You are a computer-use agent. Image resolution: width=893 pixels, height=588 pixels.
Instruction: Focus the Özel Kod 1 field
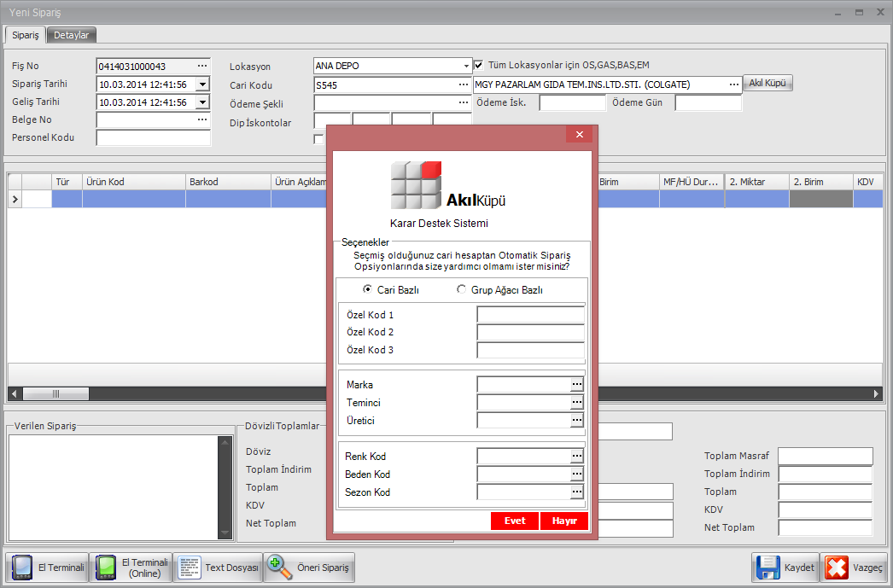[x=531, y=315]
